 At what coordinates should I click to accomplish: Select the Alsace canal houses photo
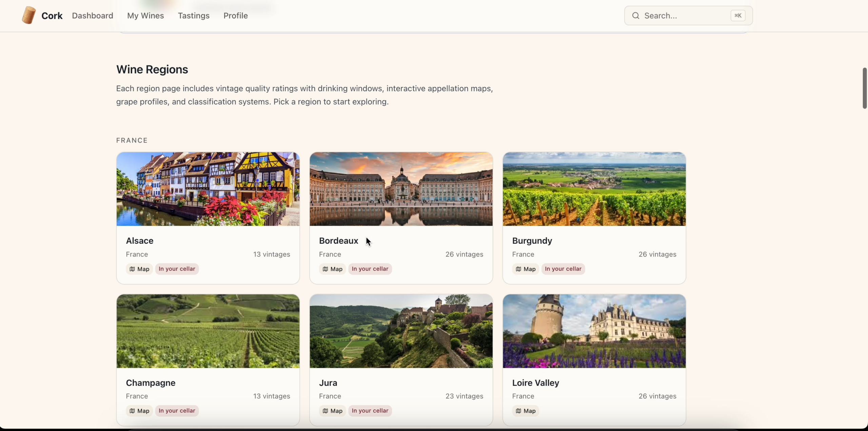click(x=208, y=189)
